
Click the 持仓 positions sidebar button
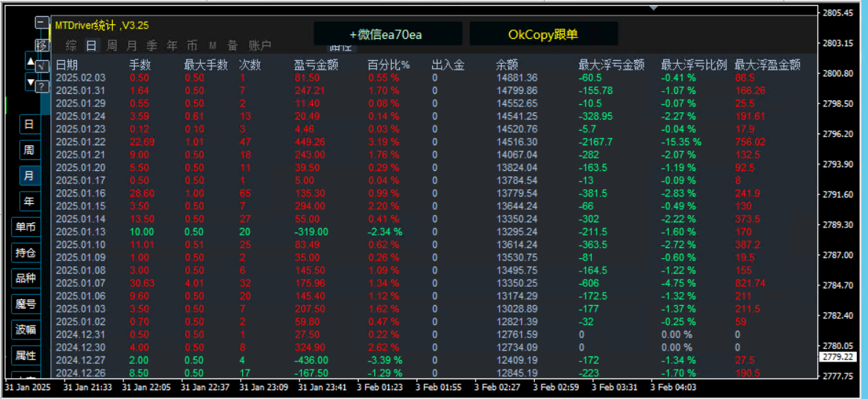(x=26, y=253)
